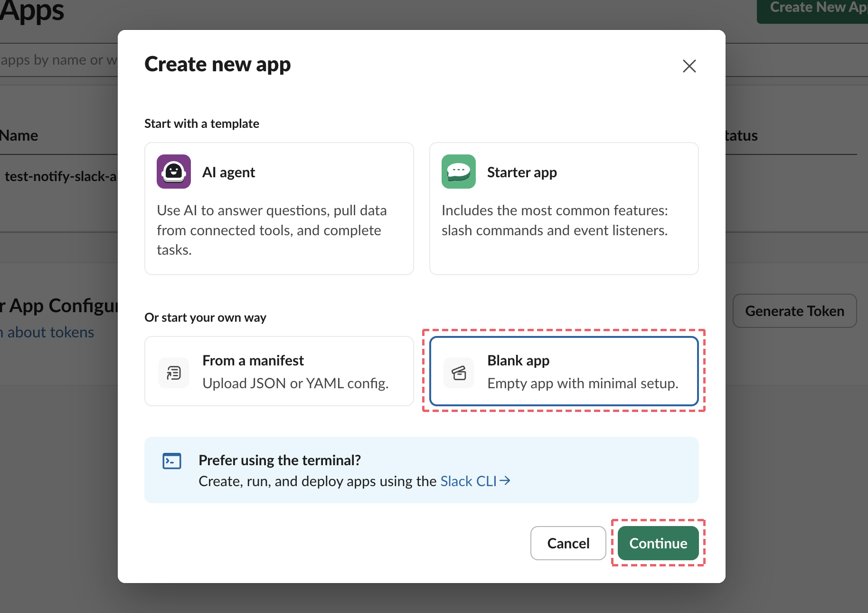Choose the Blank app option
The width and height of the screenshot is (868, 613).
coord(564,371)
